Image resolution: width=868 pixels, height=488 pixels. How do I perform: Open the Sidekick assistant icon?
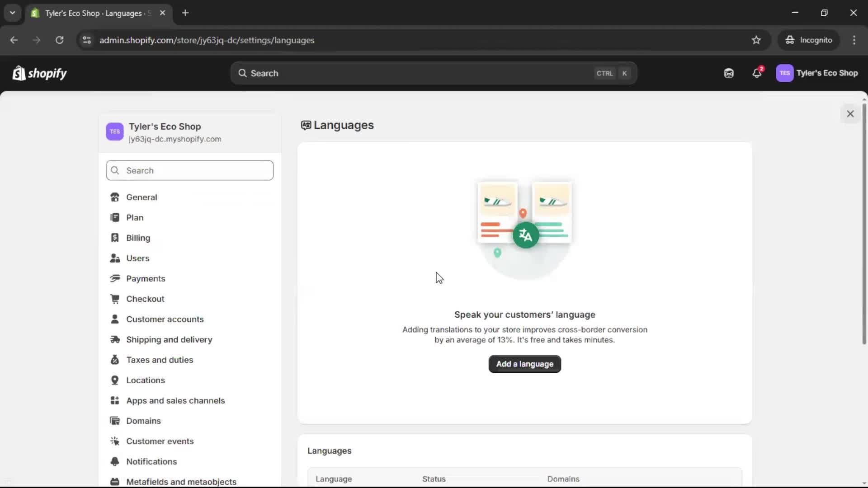pyautogui.click(x=729, y=73)
